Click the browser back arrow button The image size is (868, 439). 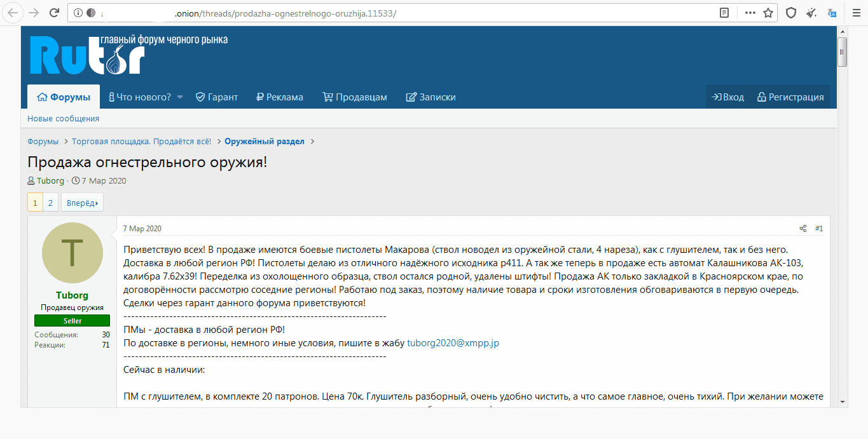pyautogui.click(x=13, y=13)
